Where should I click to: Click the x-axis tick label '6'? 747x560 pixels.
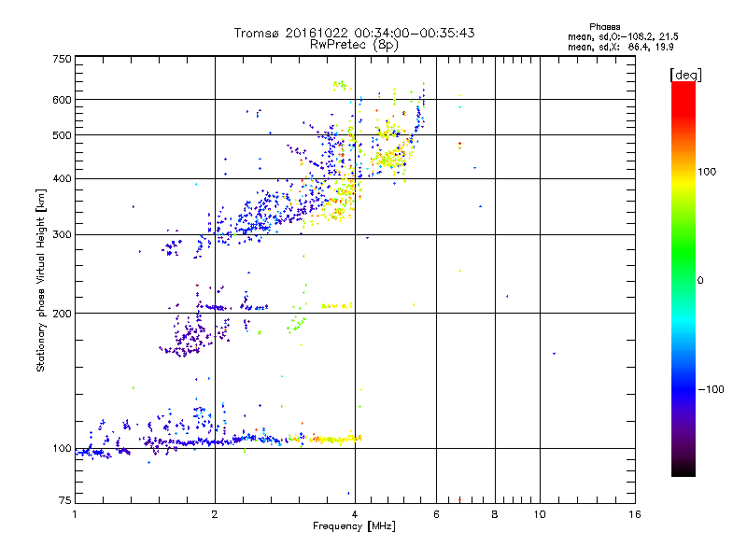pyautogui.click(x=436, y=514)
